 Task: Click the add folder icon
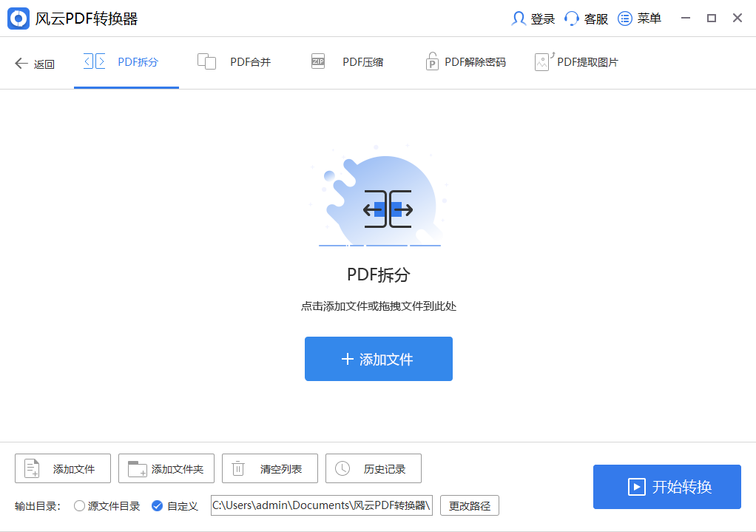coord(137,469)
